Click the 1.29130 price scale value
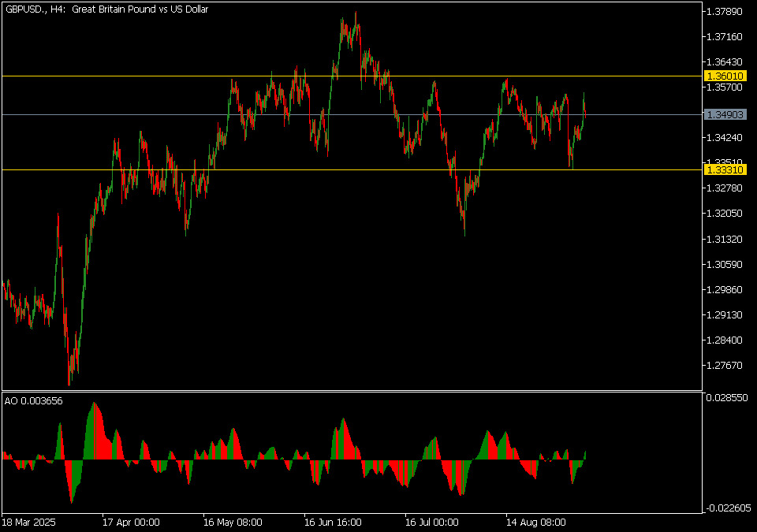 click(725, 314)
